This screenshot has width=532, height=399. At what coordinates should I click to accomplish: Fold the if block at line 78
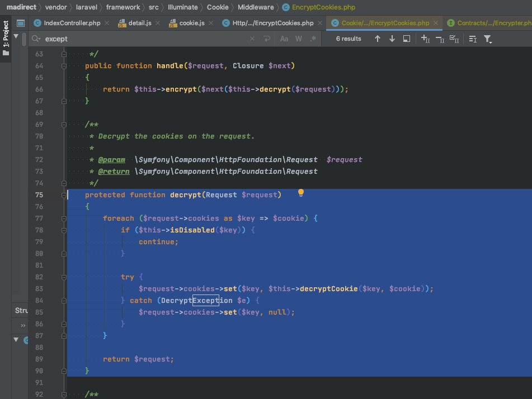64,230
